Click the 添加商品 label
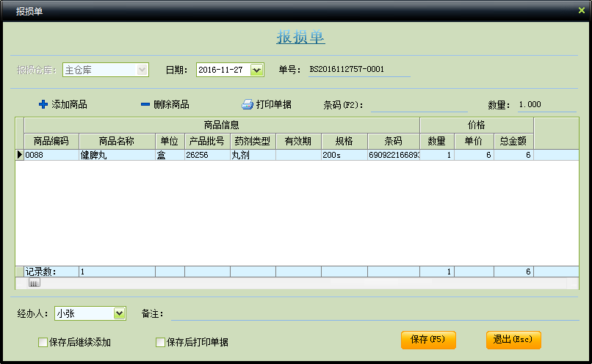 [70, 104]
